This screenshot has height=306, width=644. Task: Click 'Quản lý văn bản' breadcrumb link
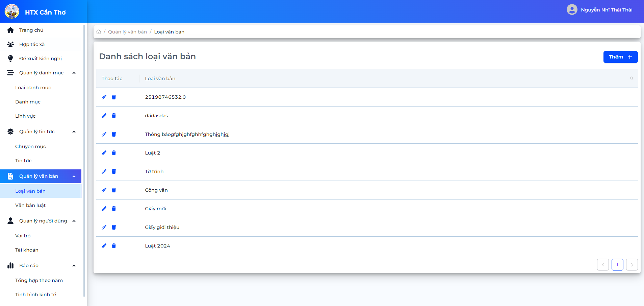127,32
